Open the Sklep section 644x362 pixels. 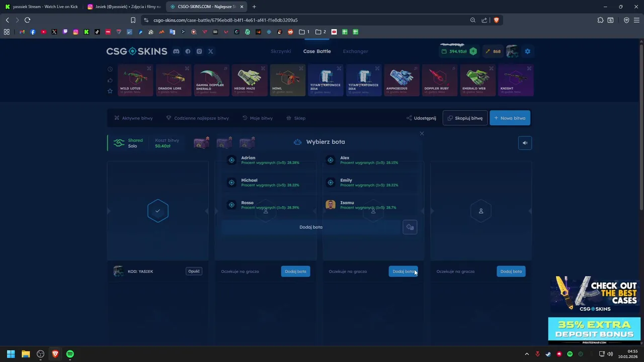[296, 118]
